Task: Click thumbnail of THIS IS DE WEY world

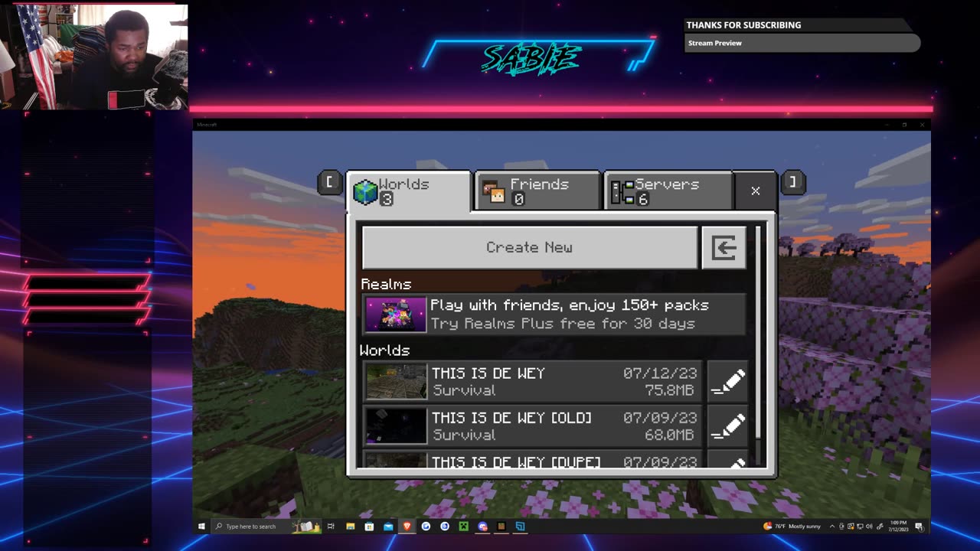Action: pyautogui.click(x=396, y=381)
